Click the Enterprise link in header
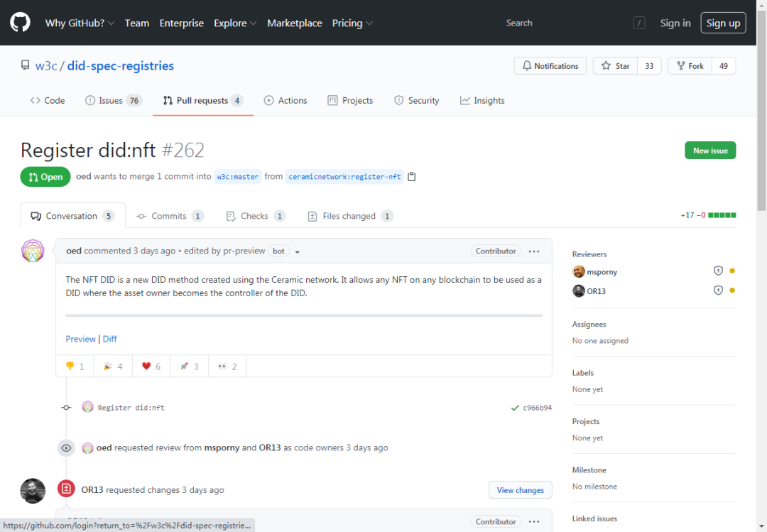The image size is (767, 532). click(x=182, y=23)
